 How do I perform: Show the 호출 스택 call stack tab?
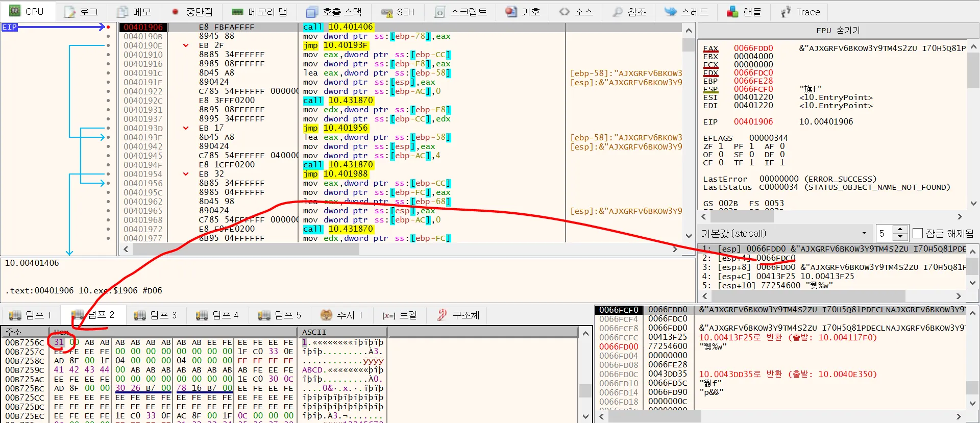click(334, 12)
